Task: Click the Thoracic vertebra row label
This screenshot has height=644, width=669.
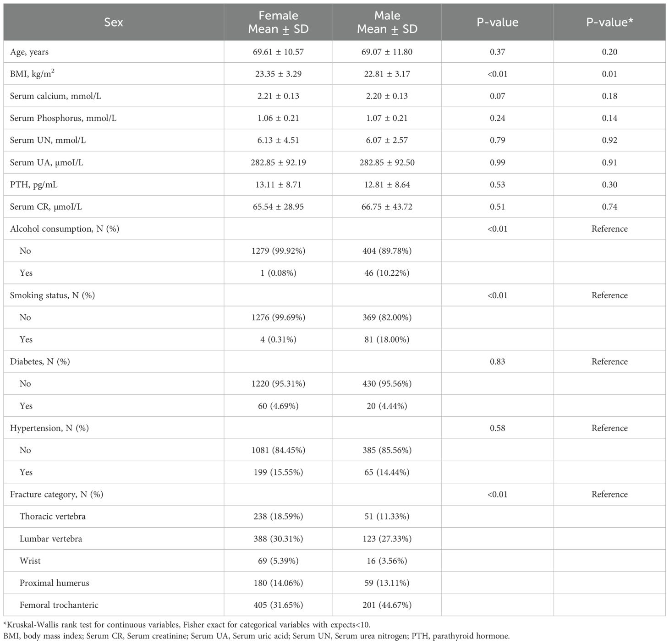Action: tap(53, 516)
